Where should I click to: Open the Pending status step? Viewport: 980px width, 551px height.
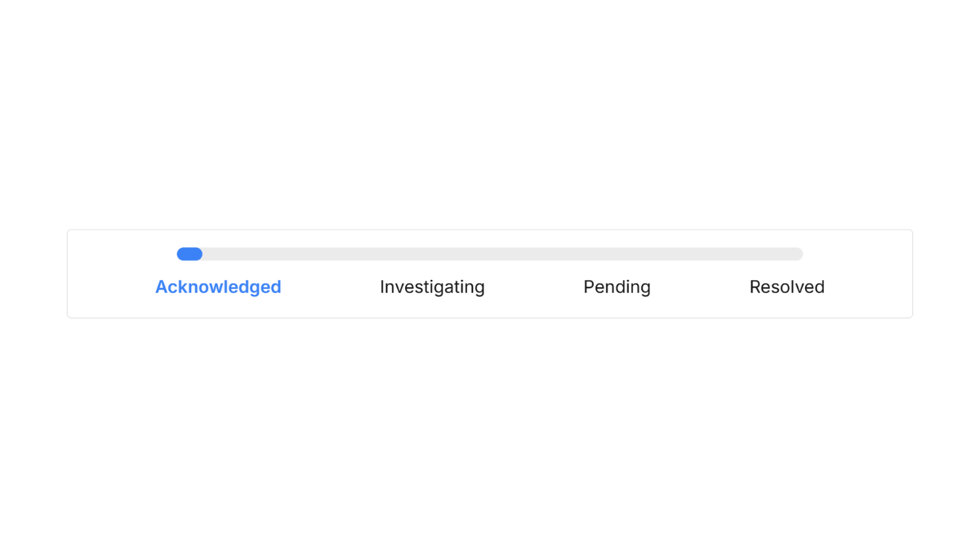(x=617, y=287)
